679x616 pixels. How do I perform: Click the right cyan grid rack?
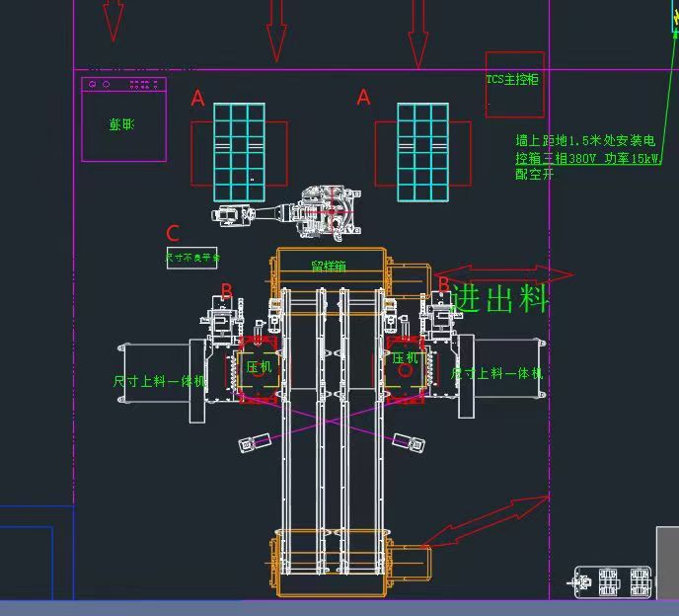point(422,152)
